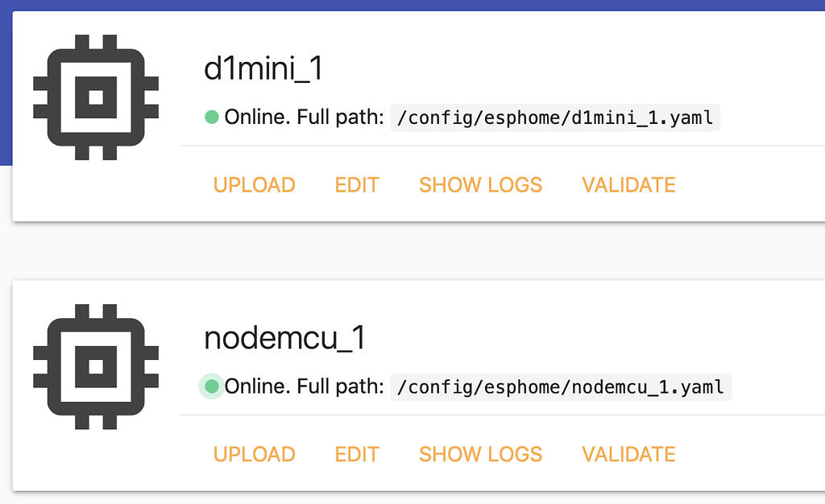Image resolution: width=825 pixels, height=504 pixels.
Task: Validate the nodemcu_1 configuration
Action: click(628, 454)
